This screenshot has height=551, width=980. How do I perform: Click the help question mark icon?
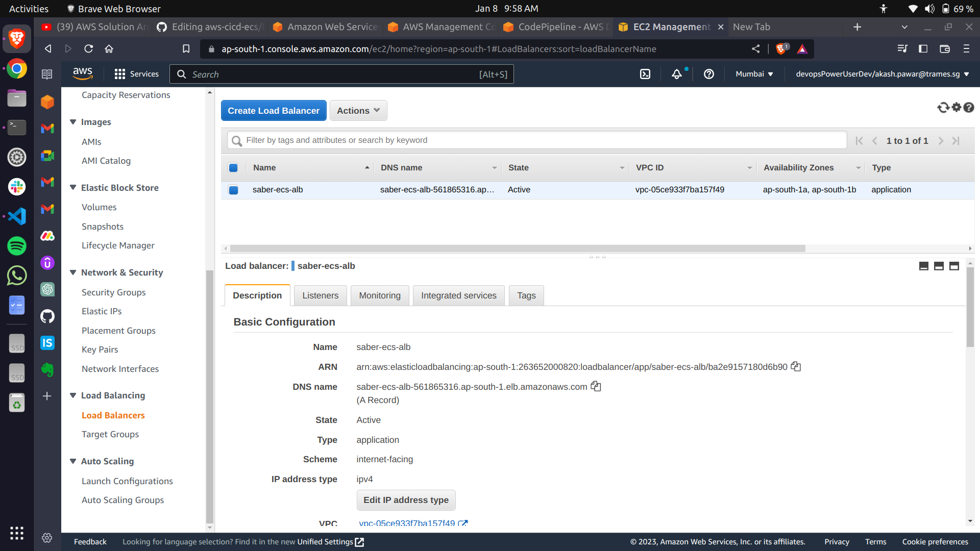point(708,74)
